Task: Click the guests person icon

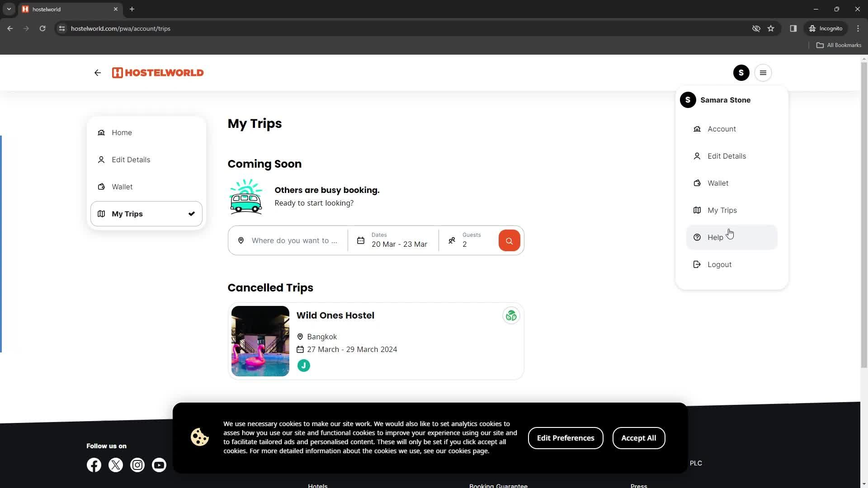Action: 451,240
